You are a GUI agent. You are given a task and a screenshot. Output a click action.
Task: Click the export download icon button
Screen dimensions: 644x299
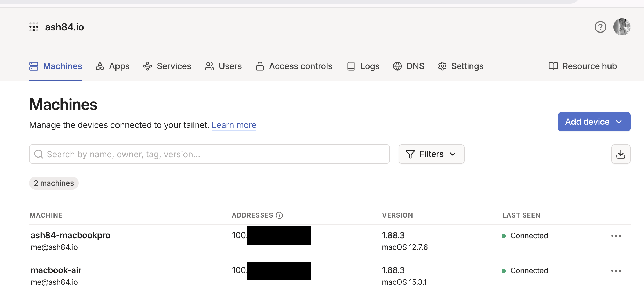pos(621,154)
